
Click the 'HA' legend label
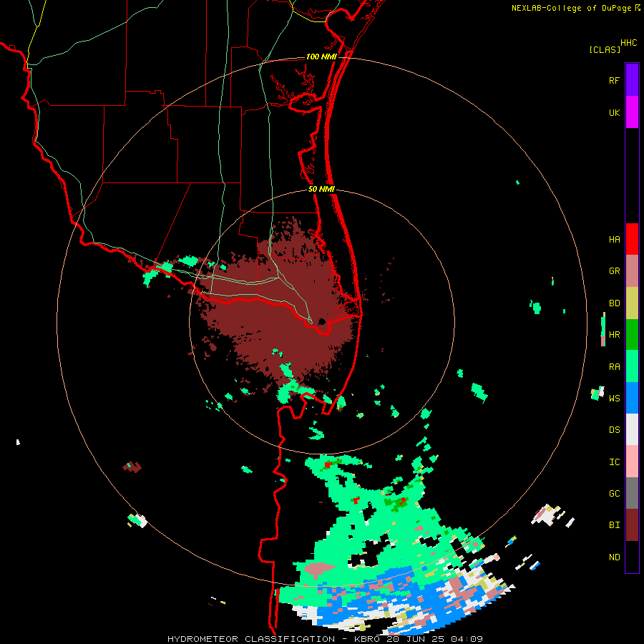pos(614,240)
